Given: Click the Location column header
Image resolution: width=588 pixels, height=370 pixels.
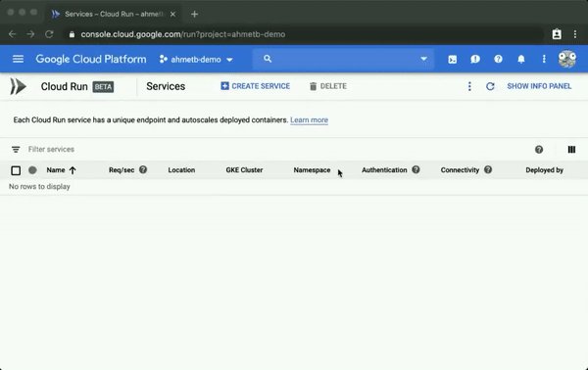Looking at the screenshot, I should click(181, 170).
